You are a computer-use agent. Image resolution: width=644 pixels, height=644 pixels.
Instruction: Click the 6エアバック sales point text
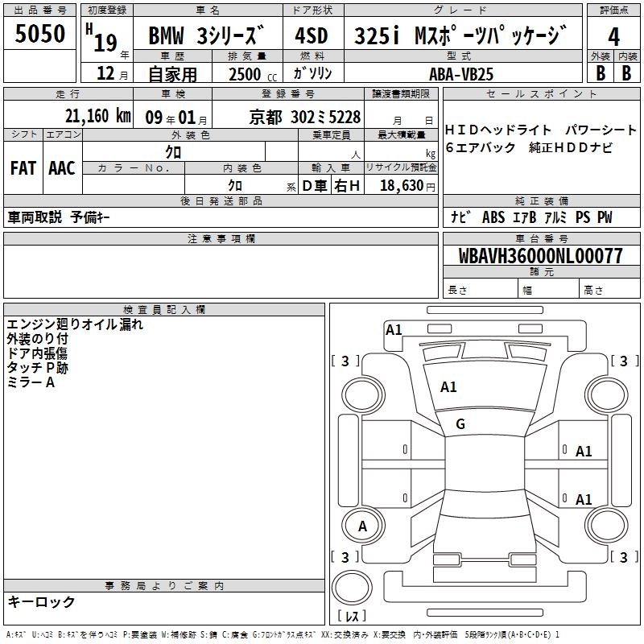[480, 147]
